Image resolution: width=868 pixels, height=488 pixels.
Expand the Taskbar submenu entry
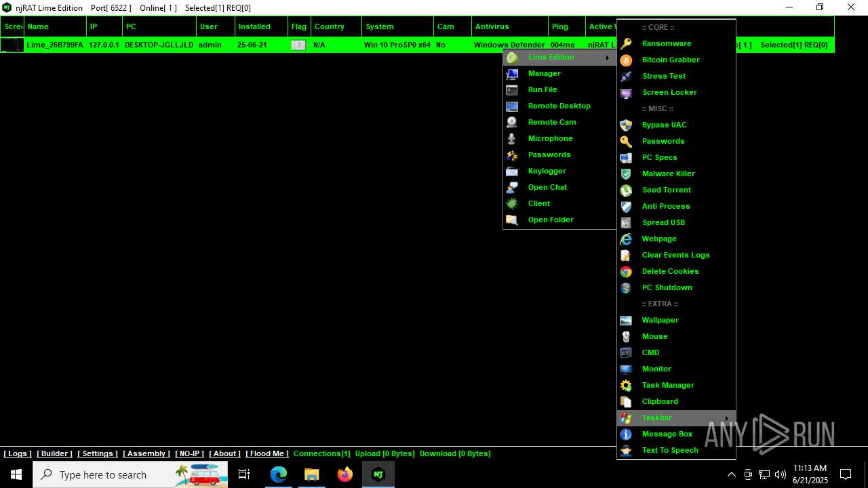[x=676, y=418]
